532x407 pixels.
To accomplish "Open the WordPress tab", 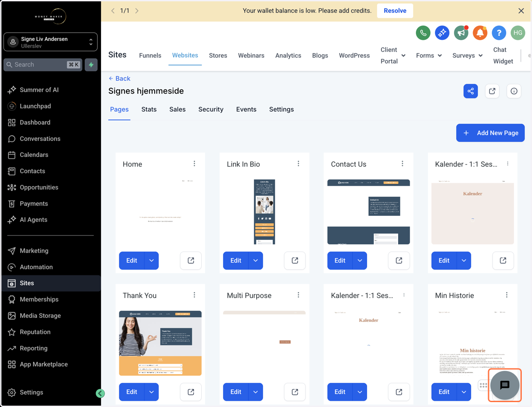I will (354, 55).
